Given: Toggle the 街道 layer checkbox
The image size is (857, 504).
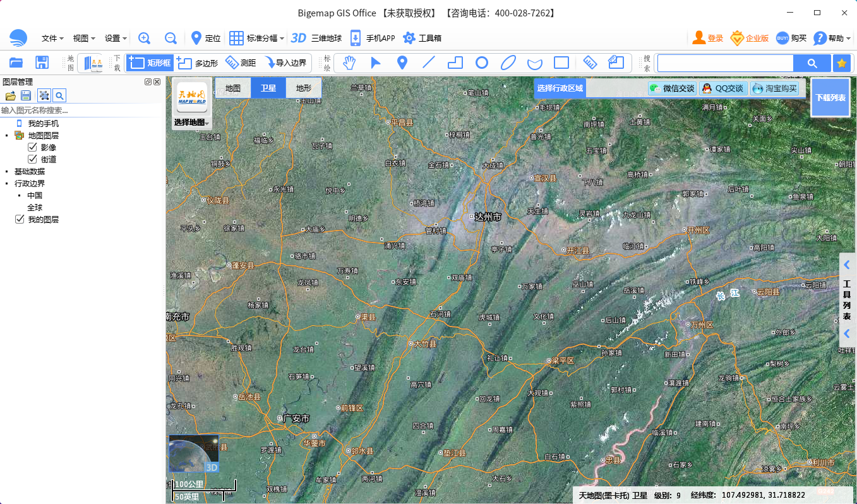Looking at the screenshot, I should coord(33,159).
